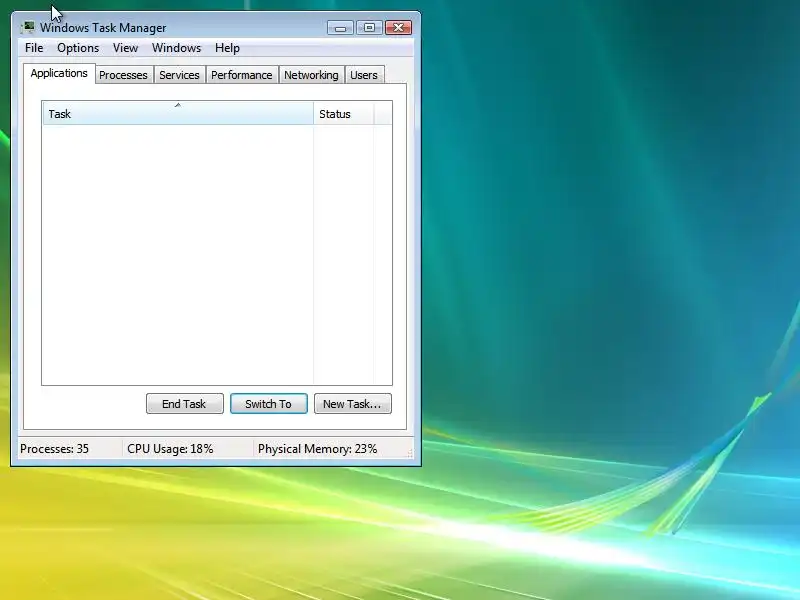Sort by the Task column header

click(178, 113)
